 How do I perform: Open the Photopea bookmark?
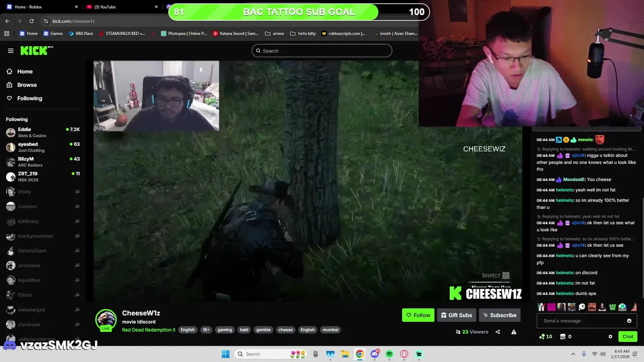pos(184,34)
